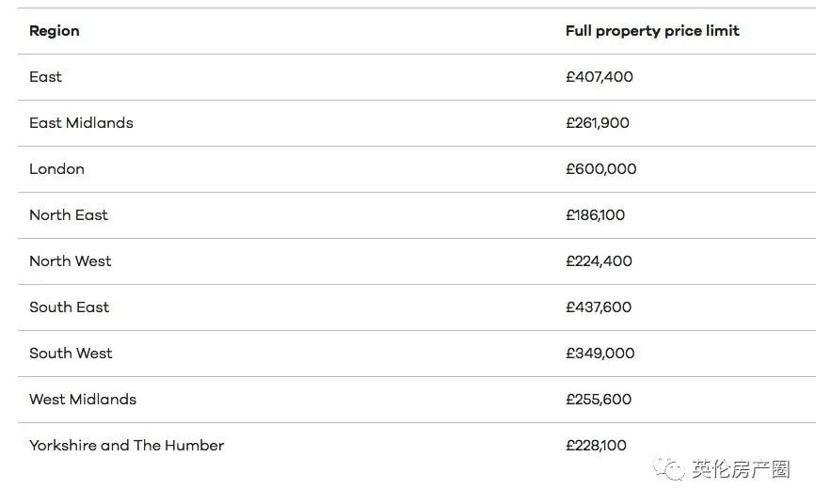This screenshot has width=816, height=504.
Task: Select the North West region cell
Action: click(71, 261)
